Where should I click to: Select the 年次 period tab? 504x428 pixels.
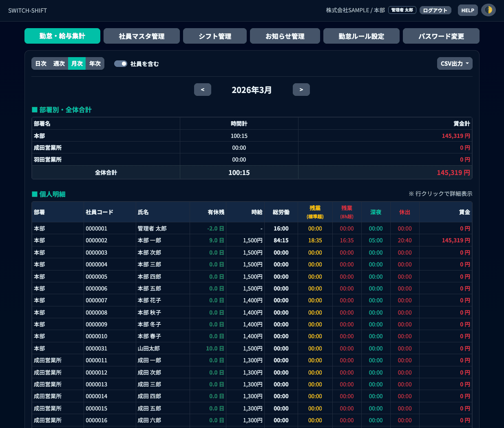click(95, 64)
